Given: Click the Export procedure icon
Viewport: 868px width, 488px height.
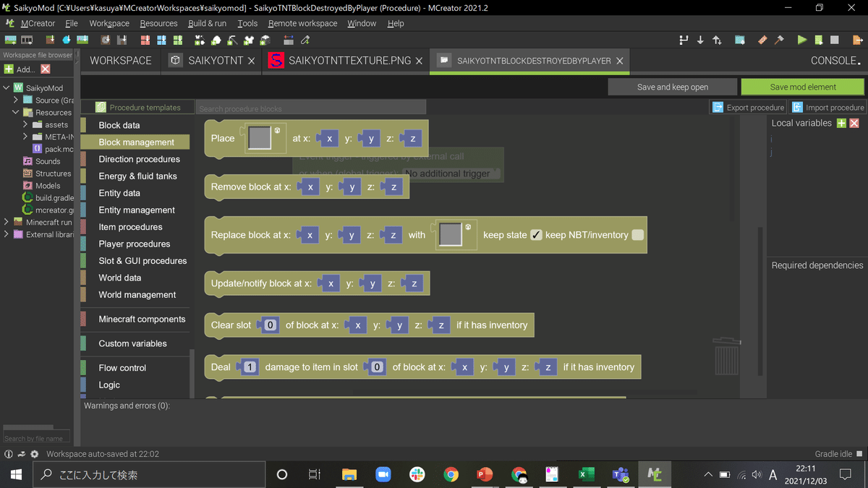Looking at the screenshot, I should point(748,107).
